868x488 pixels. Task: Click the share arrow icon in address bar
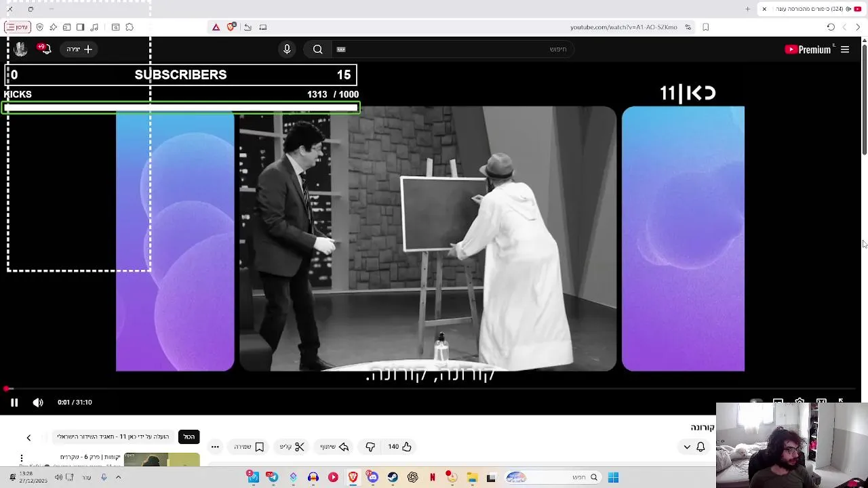click(x=248, y=27)
